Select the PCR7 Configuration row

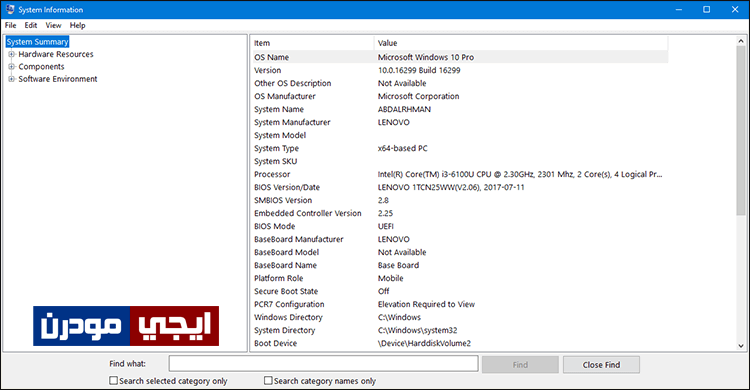click(x=460, y=304)
